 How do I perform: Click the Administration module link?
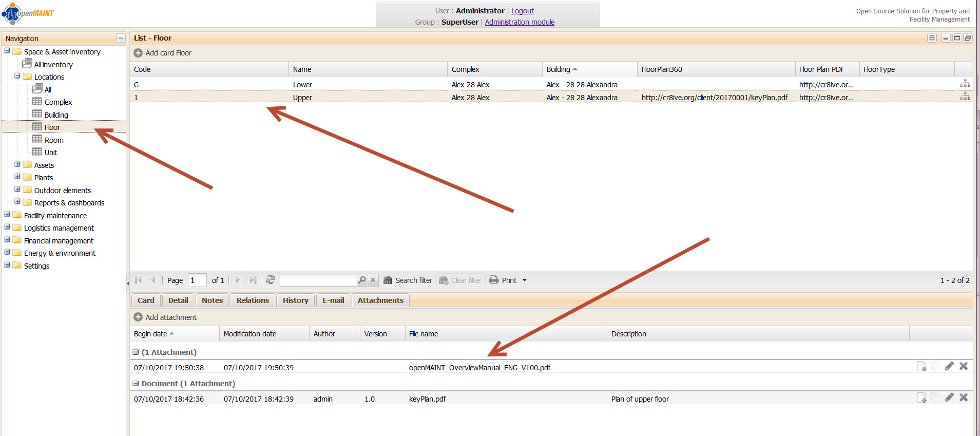[x=520, y=22]
